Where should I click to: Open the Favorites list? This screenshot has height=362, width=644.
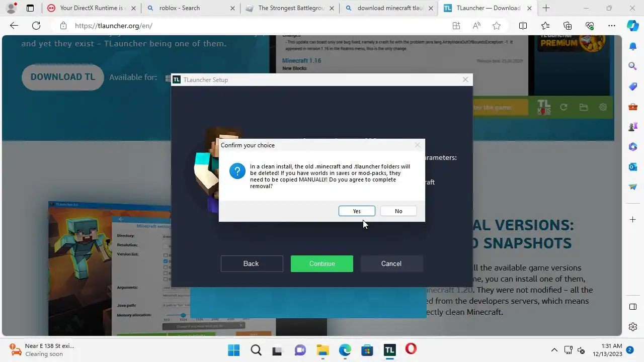(x=545, y=26)
